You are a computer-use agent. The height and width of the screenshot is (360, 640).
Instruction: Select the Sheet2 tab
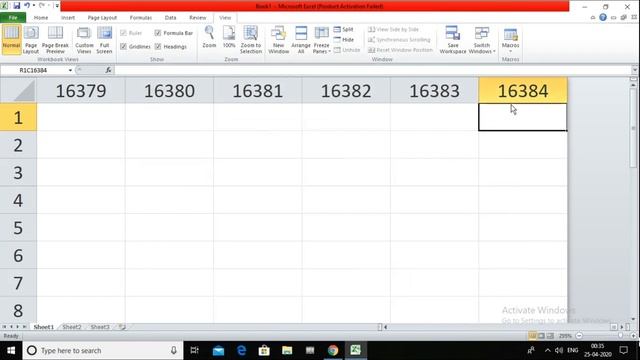click(x=72, y=327)
